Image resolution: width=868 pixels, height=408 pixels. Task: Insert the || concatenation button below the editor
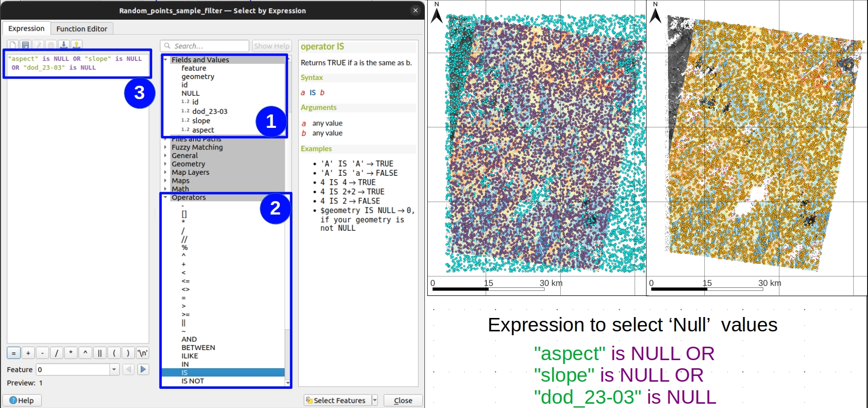[100, 353]
